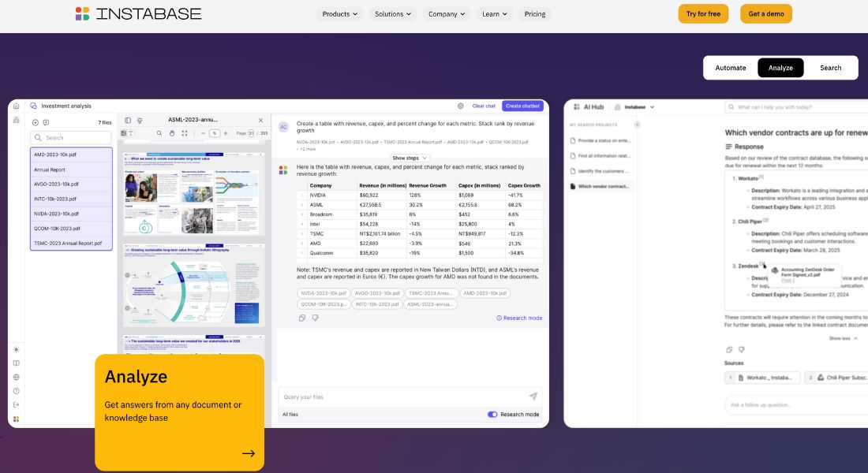
Task: Click the help question icon in sidebar
Action: point(16,391)
